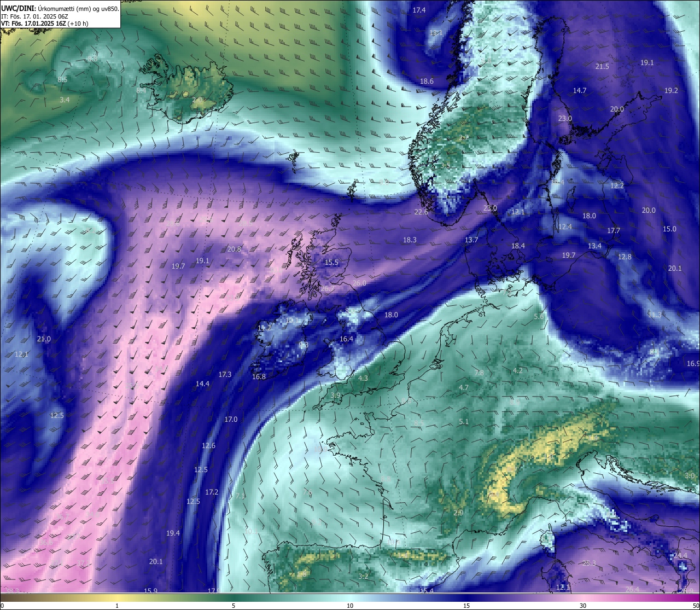Click the value 13.7 near Denmark
The height and width of the screenshot is (610, 700).
pos(471,240)
